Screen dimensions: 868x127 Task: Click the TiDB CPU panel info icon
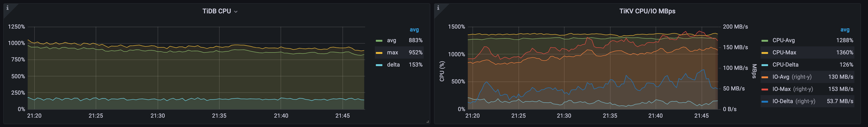pyautogui.click(x=8, y=8)
